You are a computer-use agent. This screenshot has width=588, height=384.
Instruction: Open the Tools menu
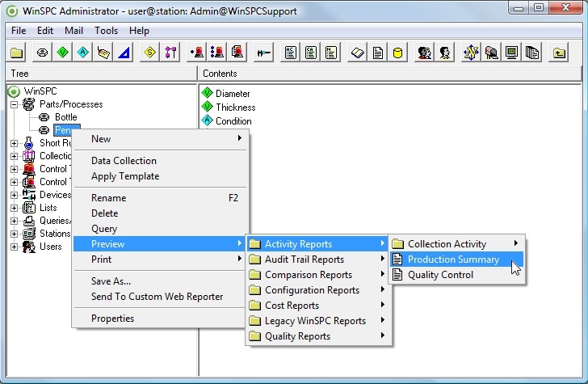pos(106,31)
